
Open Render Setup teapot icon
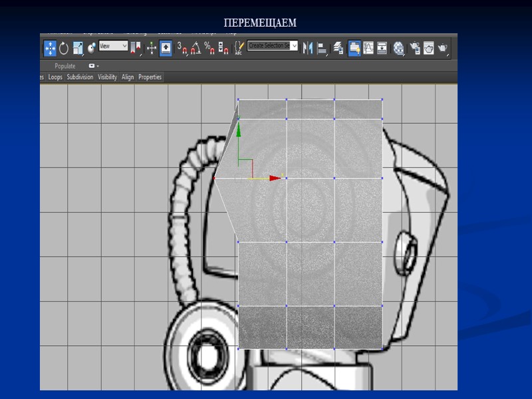pyautogui.click(x=415, y=48)
